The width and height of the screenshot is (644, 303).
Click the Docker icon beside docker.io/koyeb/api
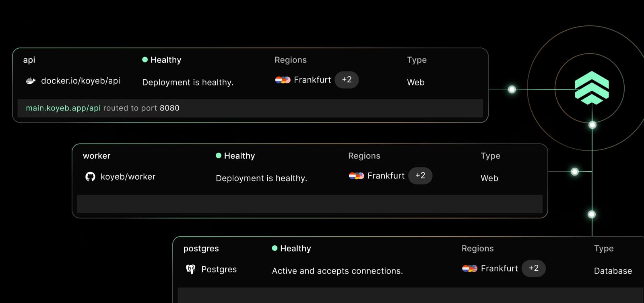[31, 81]
